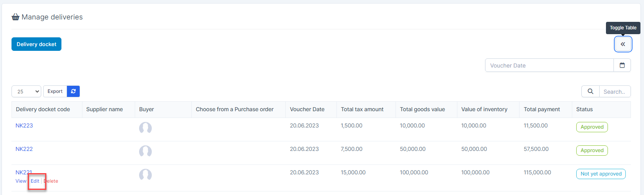Click the basket icon beside Manage deliveries

pyautogui.click(x=15, y=17)
